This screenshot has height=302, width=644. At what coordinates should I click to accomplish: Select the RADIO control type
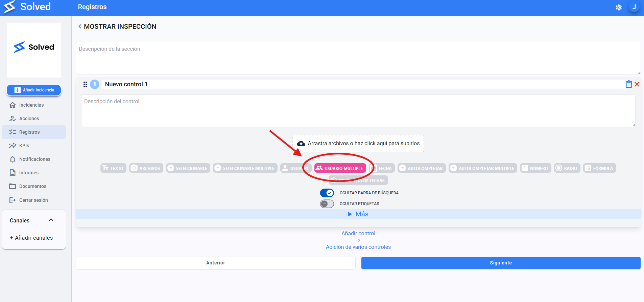point(567,168)
